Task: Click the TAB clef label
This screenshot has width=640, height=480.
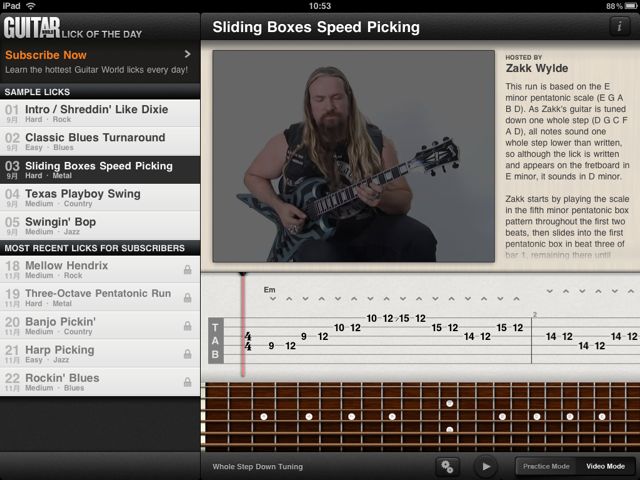Action: tap(216, 341)
